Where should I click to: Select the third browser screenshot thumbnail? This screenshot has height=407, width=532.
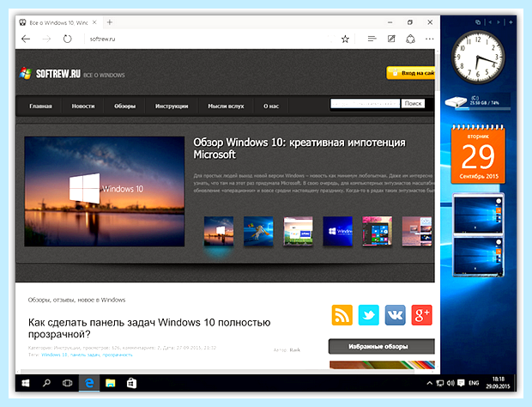click(299, 231)
